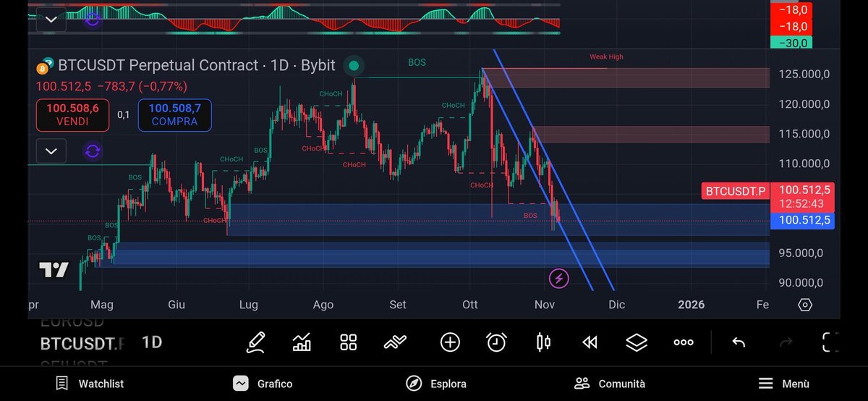Image resolution: width=868 pixels, height=401 pixels.
Task: Go to the Comunità tab
Action: point(609,384)
